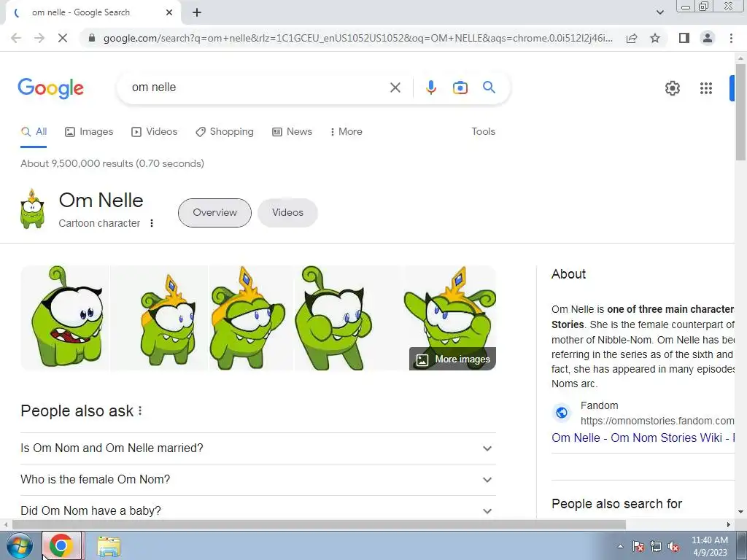Open the search Tools options

(483, 131)
